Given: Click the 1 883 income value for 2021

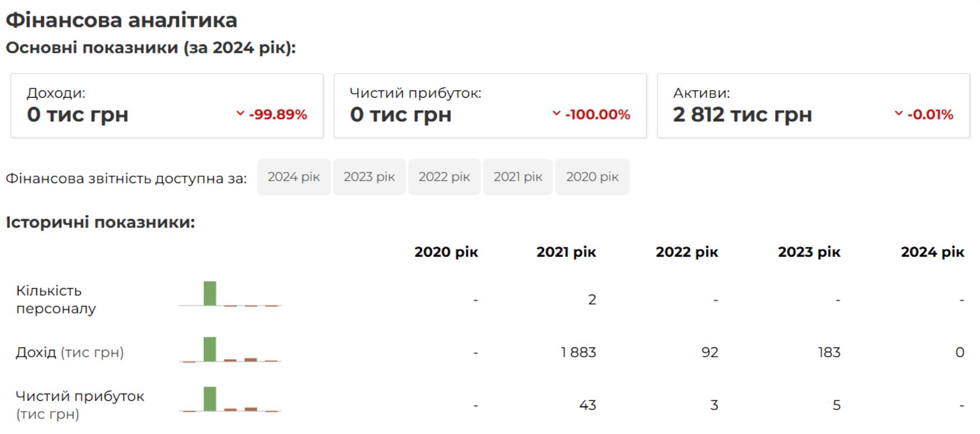Looking at the screenshot, I should point(578,353).
